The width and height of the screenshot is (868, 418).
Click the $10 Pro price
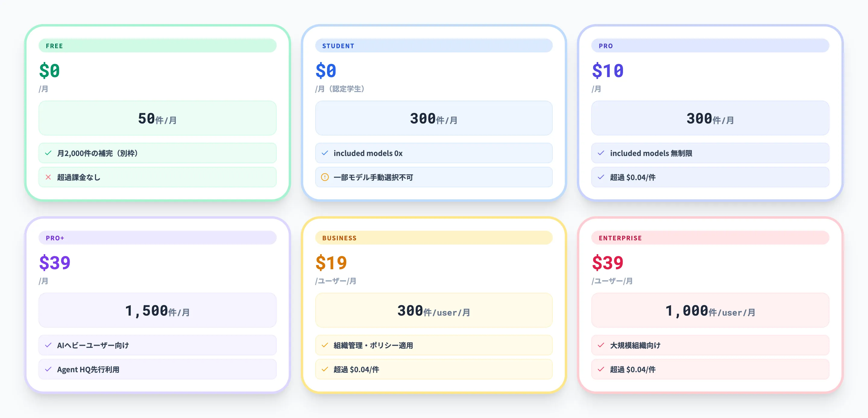(x=608, y=71)
